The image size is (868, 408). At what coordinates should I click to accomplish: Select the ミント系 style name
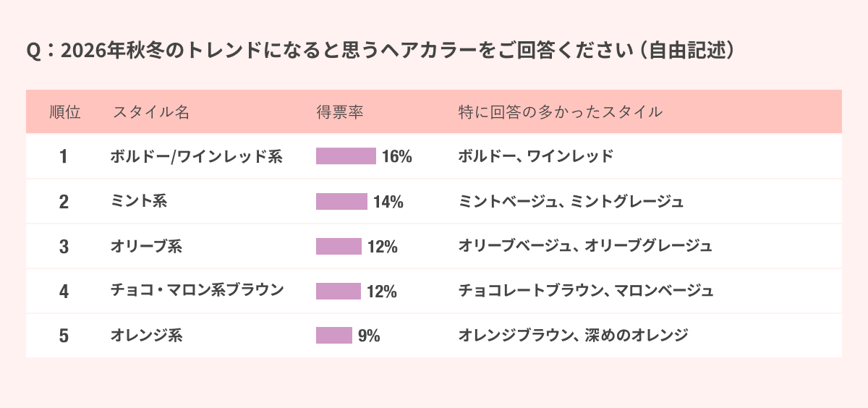[139, 201]
